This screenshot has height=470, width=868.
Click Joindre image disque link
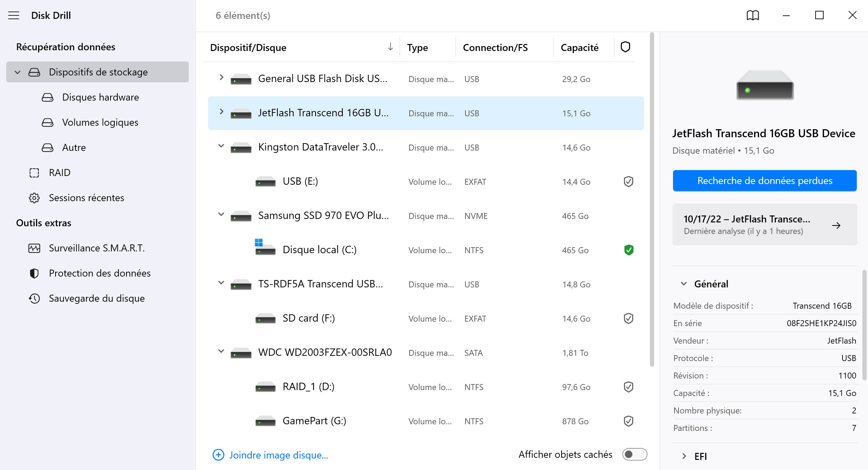click(279, 455)
